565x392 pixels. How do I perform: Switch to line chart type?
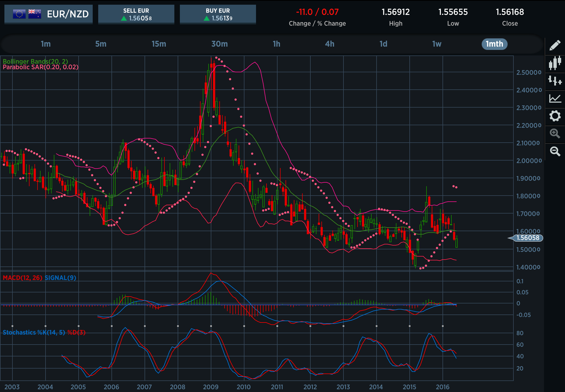pyautogui.click(x=555, y=98)
